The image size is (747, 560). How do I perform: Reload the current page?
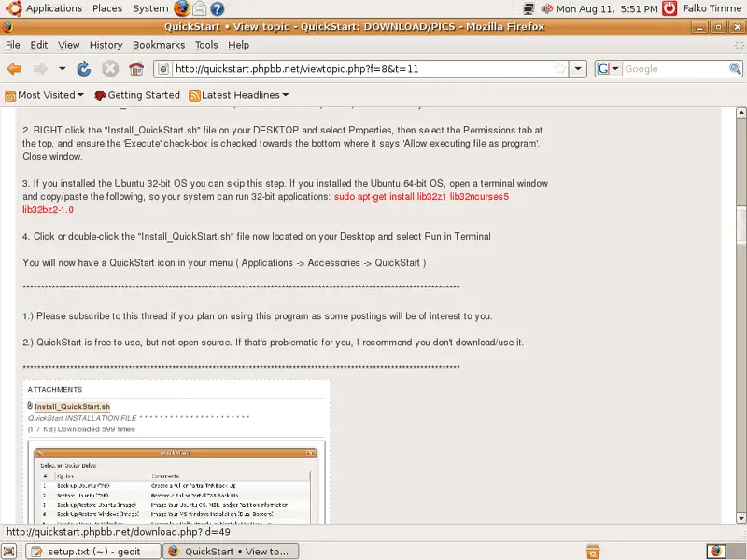pos(84,69)
